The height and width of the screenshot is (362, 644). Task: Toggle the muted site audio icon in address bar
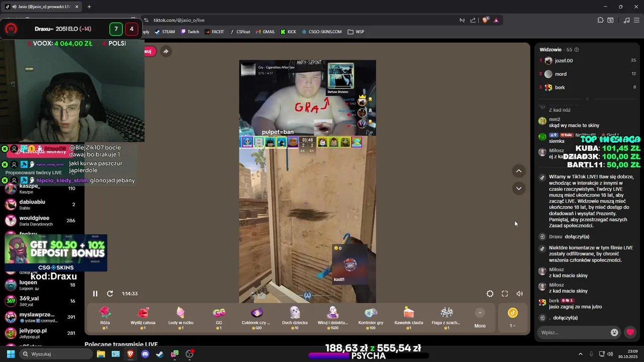462,20
